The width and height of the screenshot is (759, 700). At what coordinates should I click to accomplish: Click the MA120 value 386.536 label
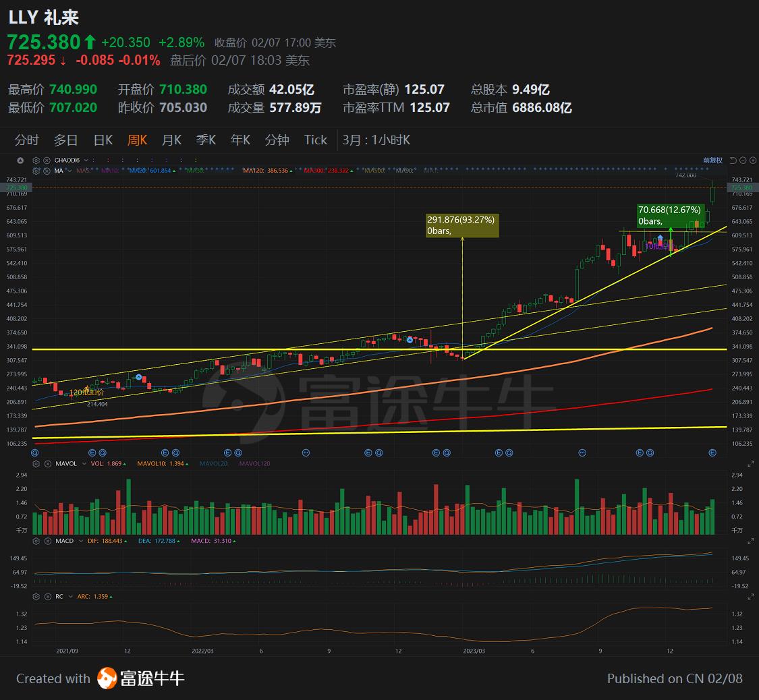[x=268, y=171]
